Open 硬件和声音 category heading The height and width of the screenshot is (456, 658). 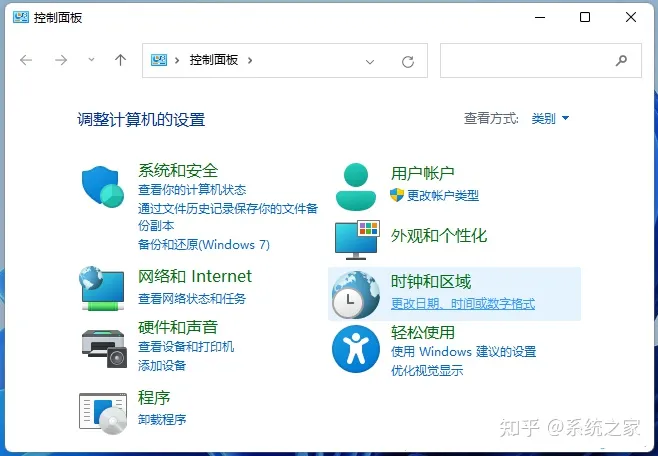click(178, 327)
